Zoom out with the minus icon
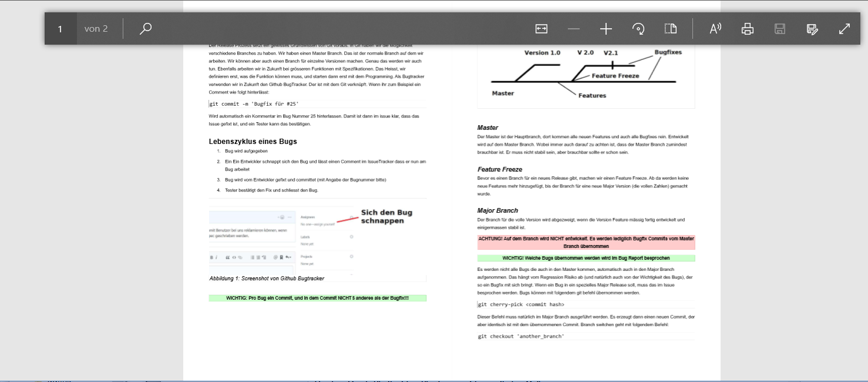The image size is (868, 382). (574, 29)
